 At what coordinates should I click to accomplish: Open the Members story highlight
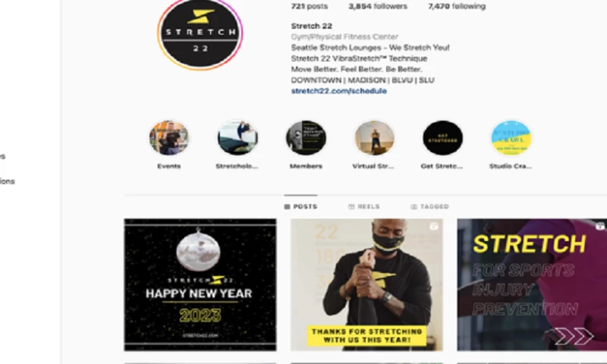pyautogui.click(x=306, y=138)
